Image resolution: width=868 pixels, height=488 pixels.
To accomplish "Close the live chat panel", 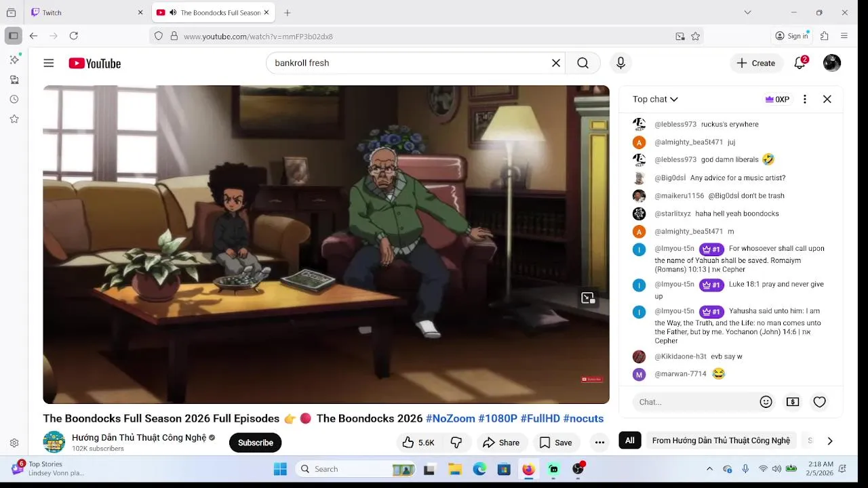I will coord(827,99).
